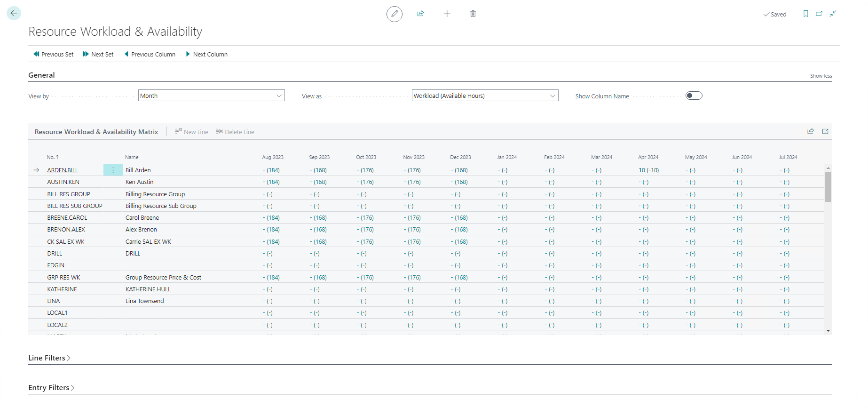Expand the matrix part to full view
868x408 pixels.
pos(825,131)
